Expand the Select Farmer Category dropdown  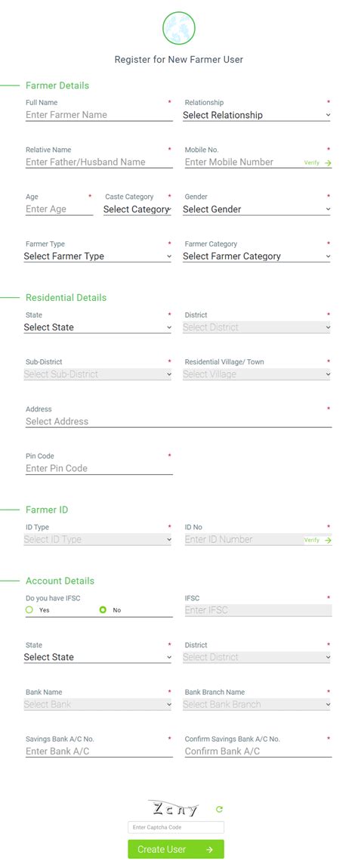tap(257, 256)
